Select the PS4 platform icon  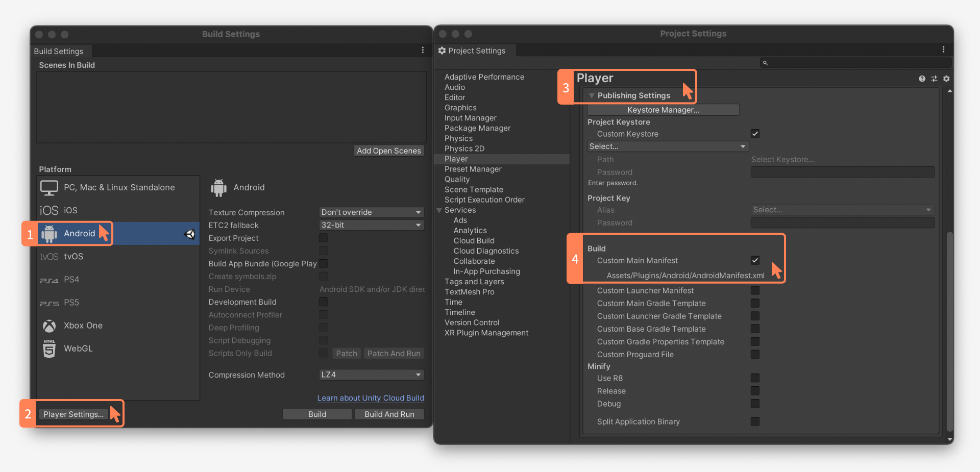pos(49,280)
